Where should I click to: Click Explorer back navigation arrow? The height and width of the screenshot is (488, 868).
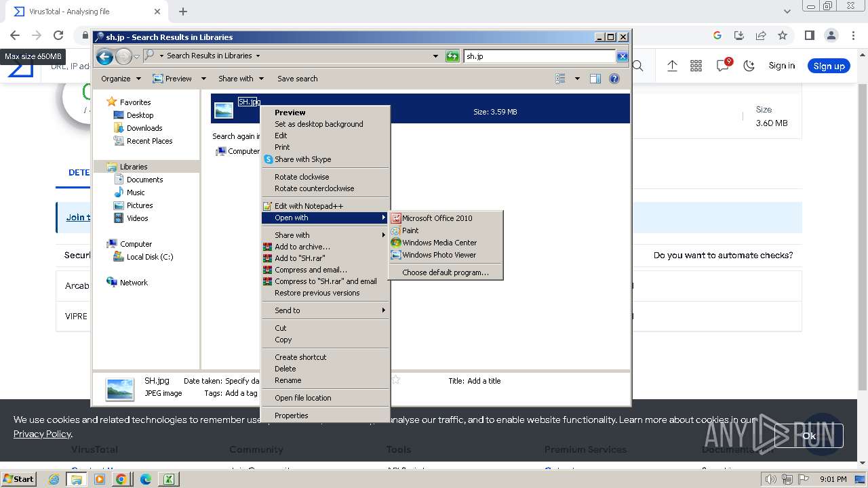[104, 56]
